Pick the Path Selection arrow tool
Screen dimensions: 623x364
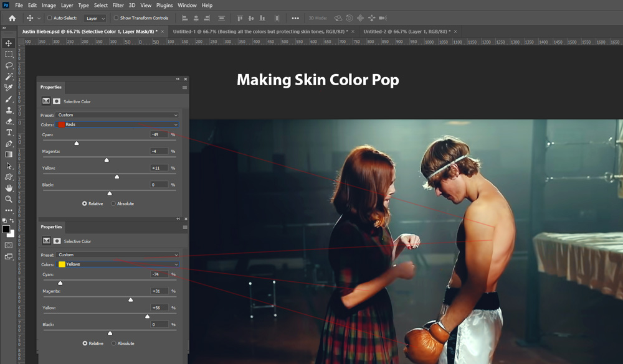tap(9, 166)
